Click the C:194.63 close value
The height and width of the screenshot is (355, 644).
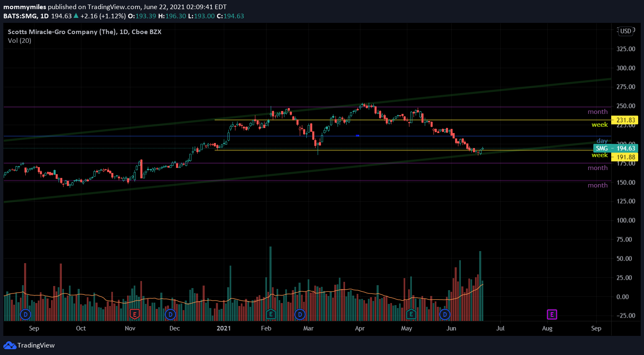tap(230, 16)
